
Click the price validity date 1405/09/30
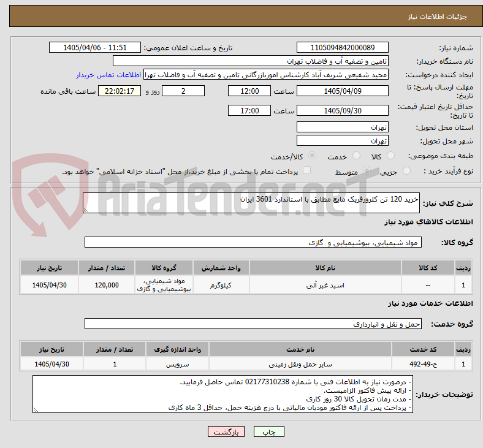[342, 110]
